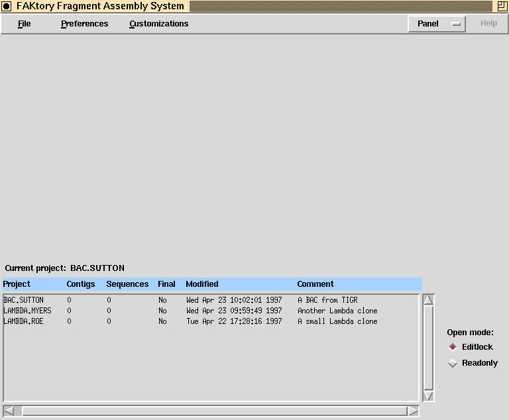Image resolution: width=509 pixels, height=420 pixels.
Task: Click the Project column header
Action: click(17, 284)
